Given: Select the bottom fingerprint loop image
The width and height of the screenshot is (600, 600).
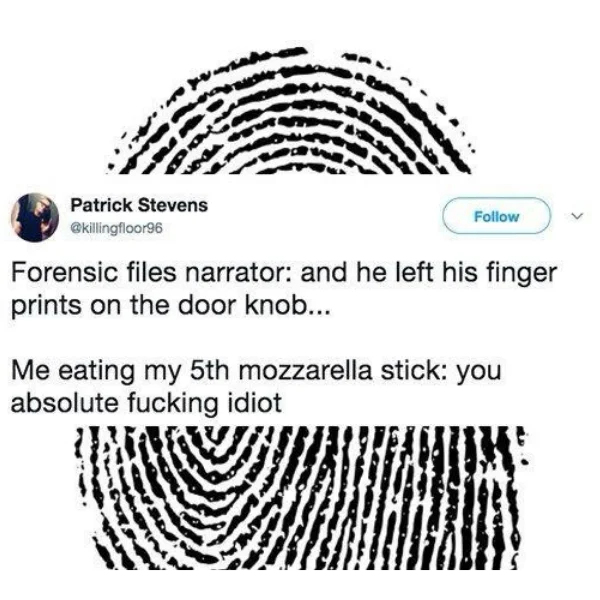Looking at the screenshot, I should tap(302, 498).
